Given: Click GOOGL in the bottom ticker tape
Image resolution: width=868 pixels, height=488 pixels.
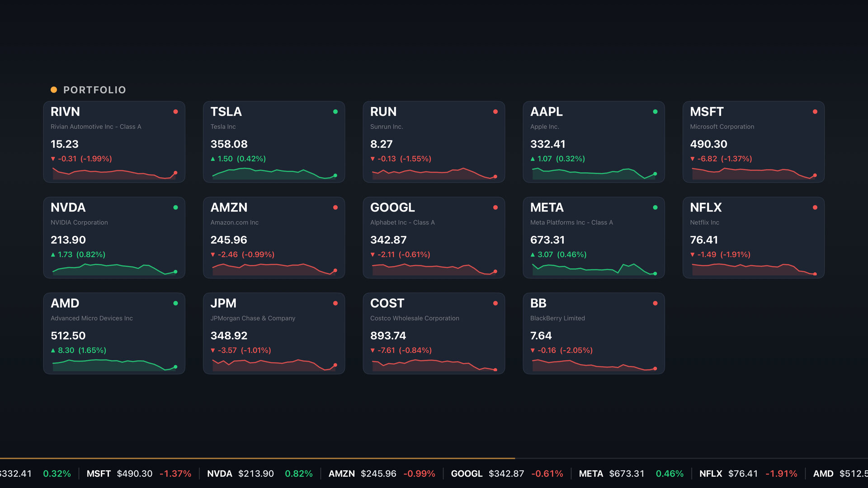Looking at the screenshot, I should (467, 474).
